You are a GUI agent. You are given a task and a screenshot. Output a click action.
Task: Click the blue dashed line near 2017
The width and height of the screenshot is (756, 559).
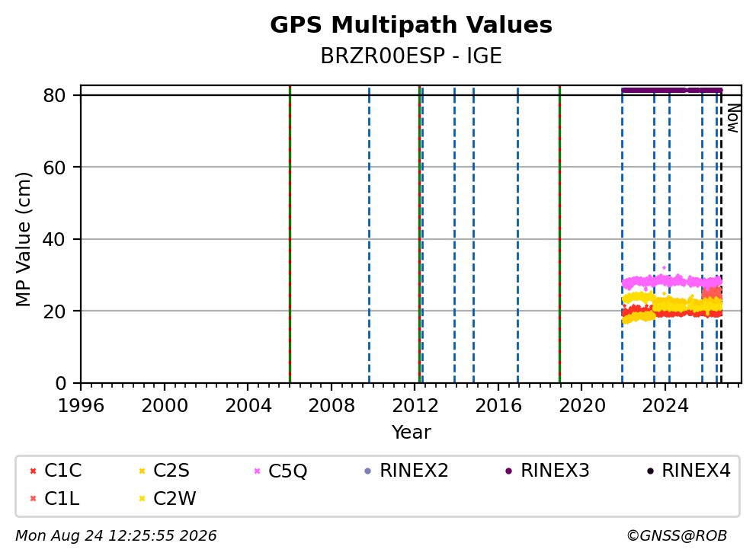point(517,235)
